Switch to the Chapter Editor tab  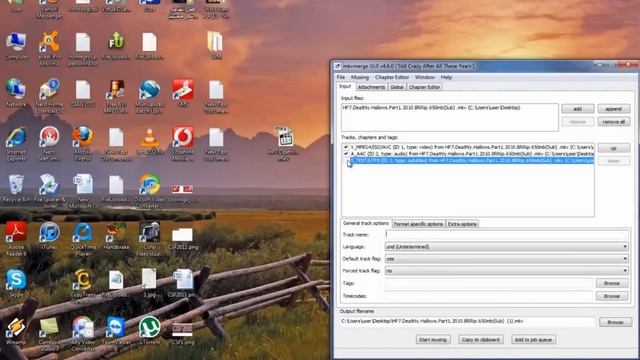click(x=424, y=87)
